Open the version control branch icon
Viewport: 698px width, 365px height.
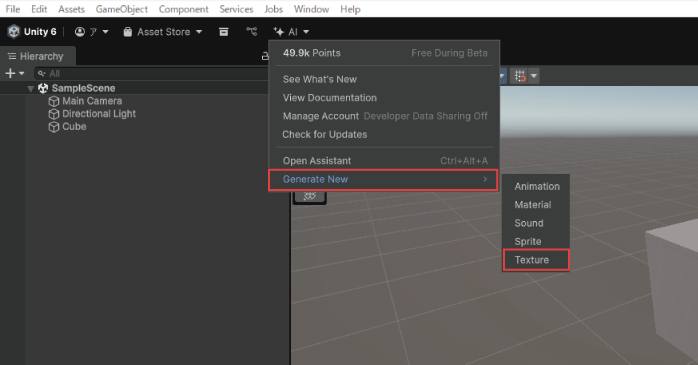252,32
